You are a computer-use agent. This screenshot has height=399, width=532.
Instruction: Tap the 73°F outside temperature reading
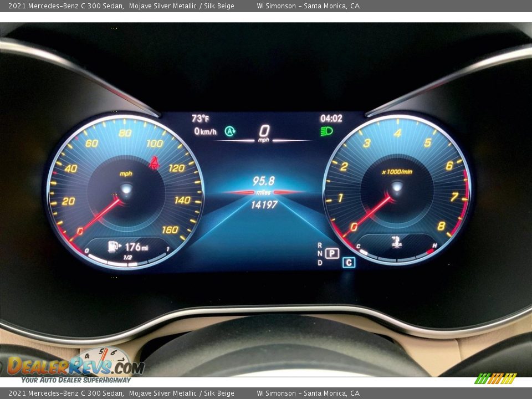click(x=200, y=118)
